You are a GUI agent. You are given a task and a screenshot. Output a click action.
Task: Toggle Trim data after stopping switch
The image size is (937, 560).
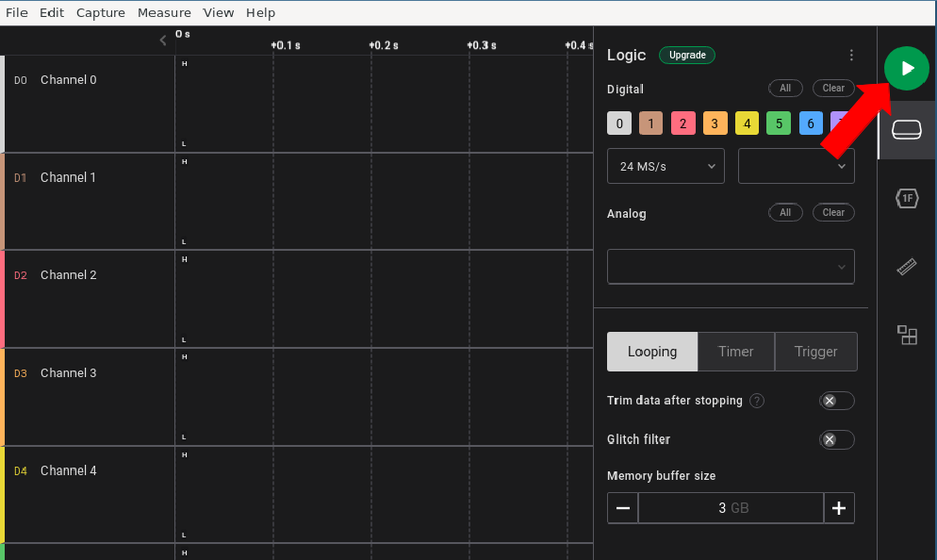pos(836,401)
